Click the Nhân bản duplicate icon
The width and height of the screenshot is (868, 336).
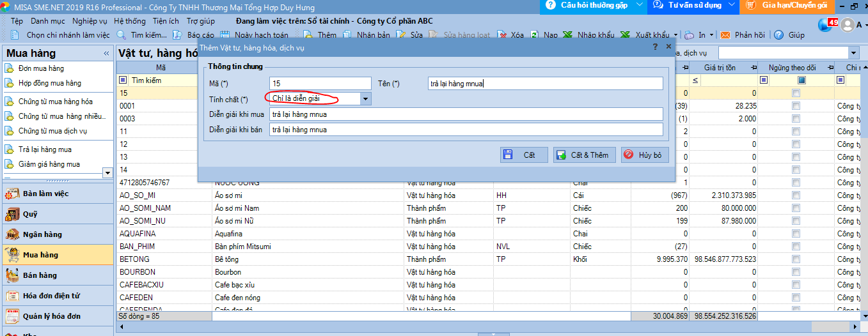(x=347, y=35)
